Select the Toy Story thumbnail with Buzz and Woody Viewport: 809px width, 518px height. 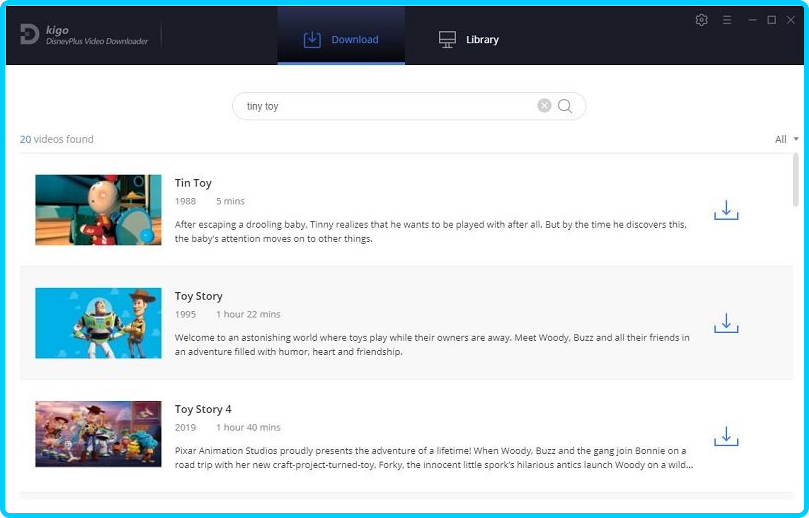(98, 323)
